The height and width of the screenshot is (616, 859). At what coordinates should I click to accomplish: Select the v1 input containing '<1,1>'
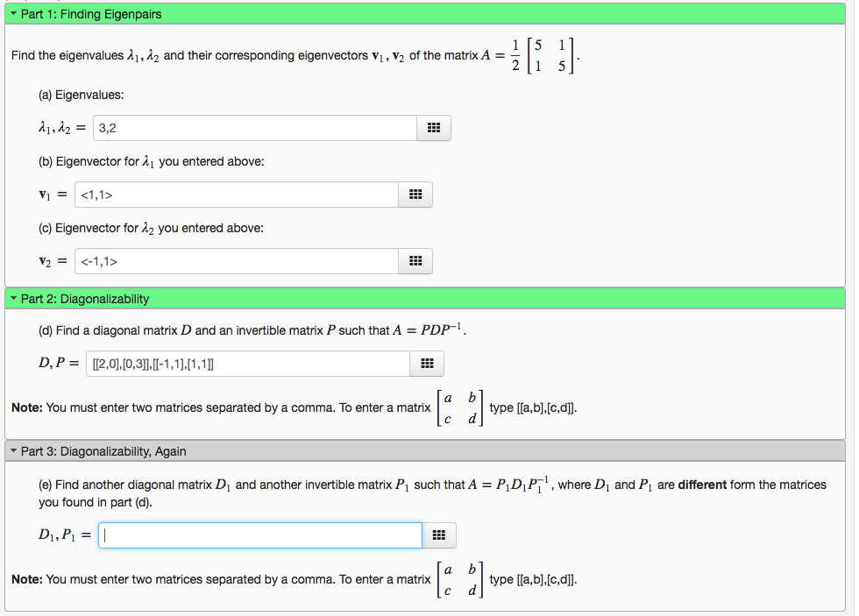tap(237, 195)
